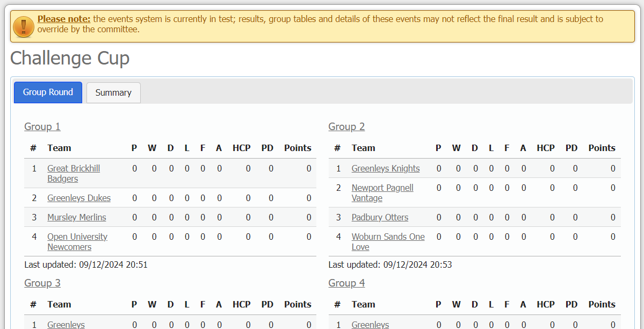This screenshot has width=644, height=329.
Task: Open the Group 3 link
Action: (42, 283)
